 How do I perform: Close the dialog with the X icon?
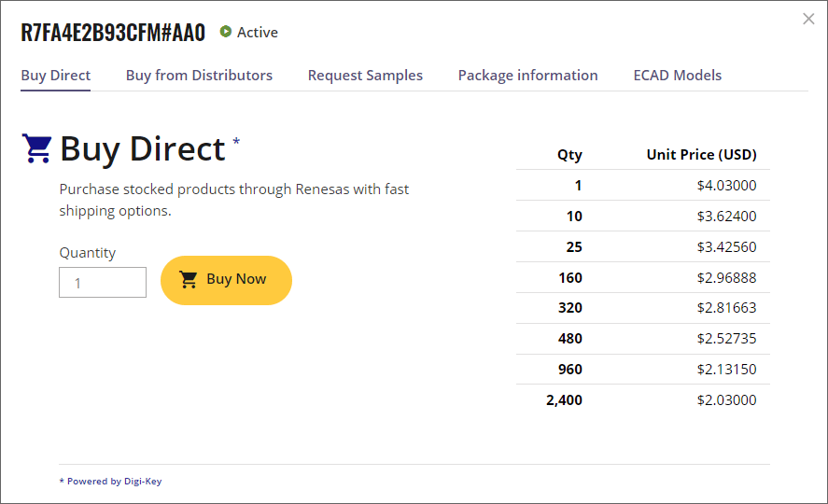[x=808, y=19]
